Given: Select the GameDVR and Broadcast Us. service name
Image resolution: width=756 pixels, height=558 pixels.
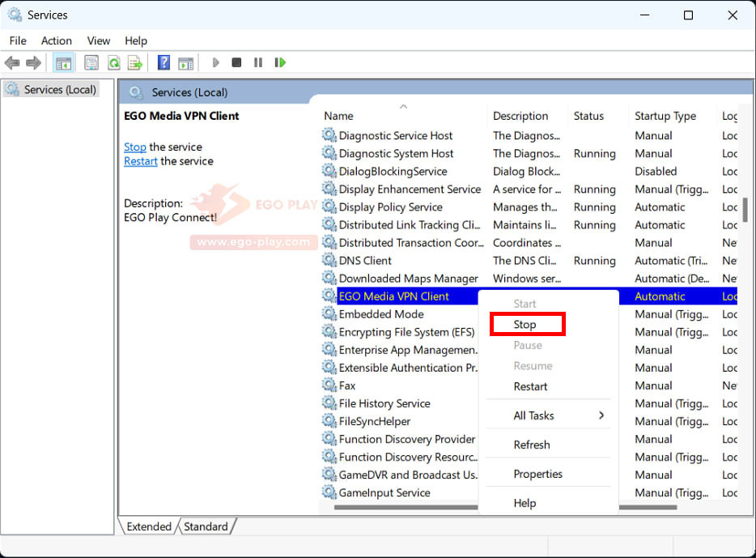Looking at the screenshot, I should (x=409, y=475).
